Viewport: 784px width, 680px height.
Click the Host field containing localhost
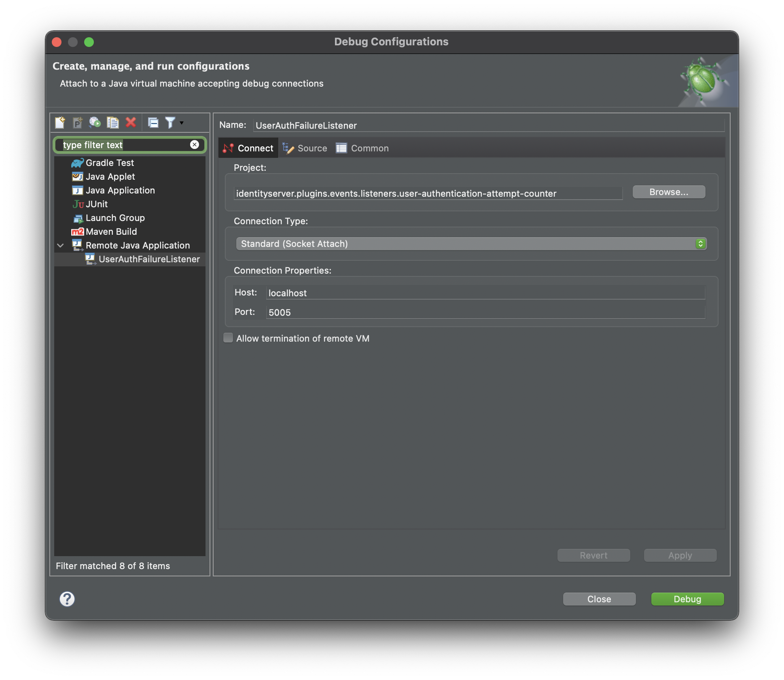click(x=485, y=293)
